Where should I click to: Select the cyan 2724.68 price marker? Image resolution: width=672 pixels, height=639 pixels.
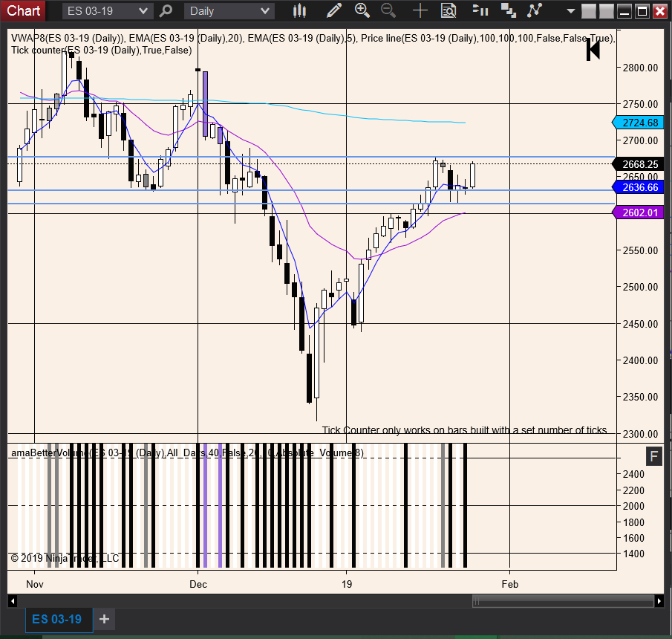[638, 123]
